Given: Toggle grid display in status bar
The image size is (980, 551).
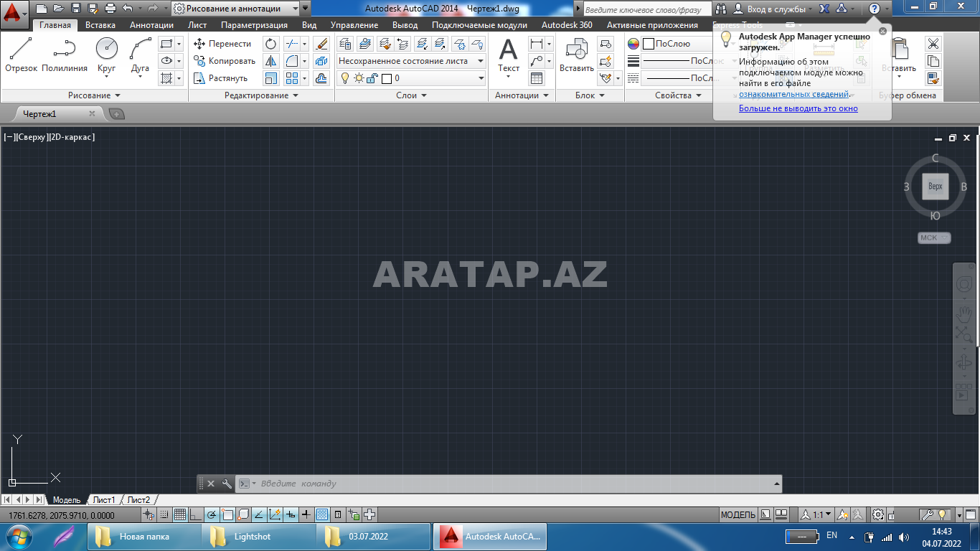Looking at the screenshot, I should [x=179, y=514].
